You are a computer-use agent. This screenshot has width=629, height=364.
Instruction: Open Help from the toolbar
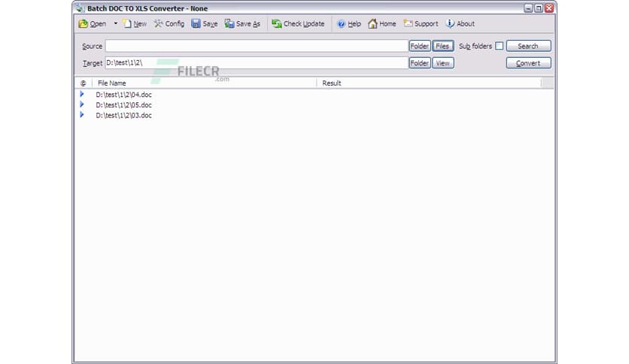tap(349, 24)
